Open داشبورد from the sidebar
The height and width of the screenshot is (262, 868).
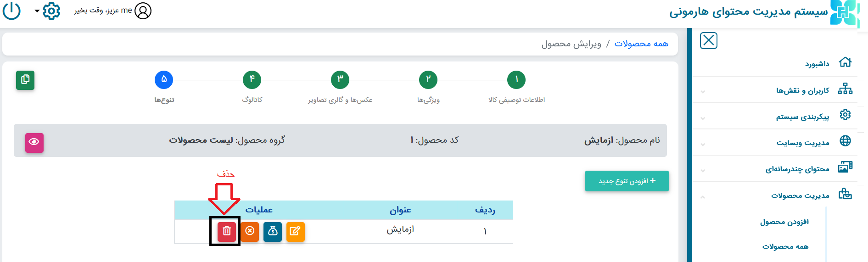[x=817, y=64]
